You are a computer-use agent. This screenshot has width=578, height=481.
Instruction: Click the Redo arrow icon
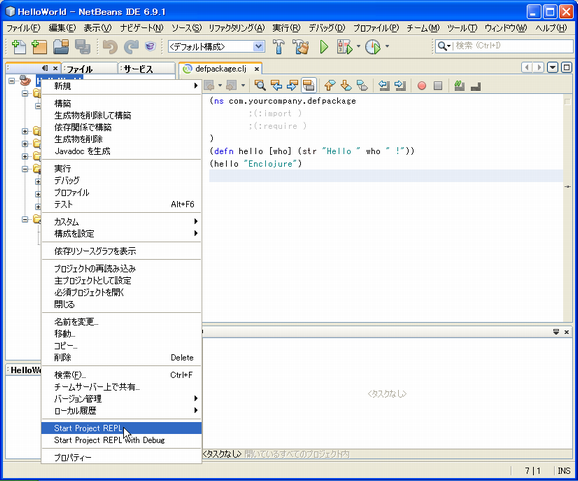131,47
